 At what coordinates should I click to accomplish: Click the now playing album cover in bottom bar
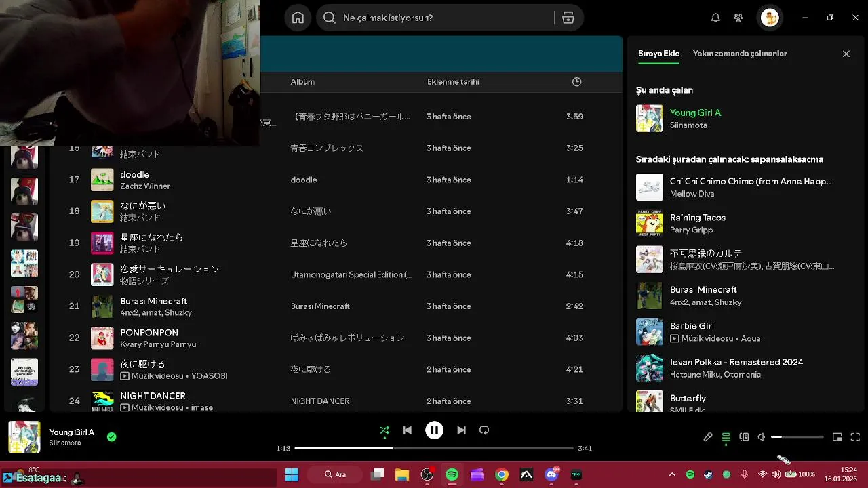[24, 437]
